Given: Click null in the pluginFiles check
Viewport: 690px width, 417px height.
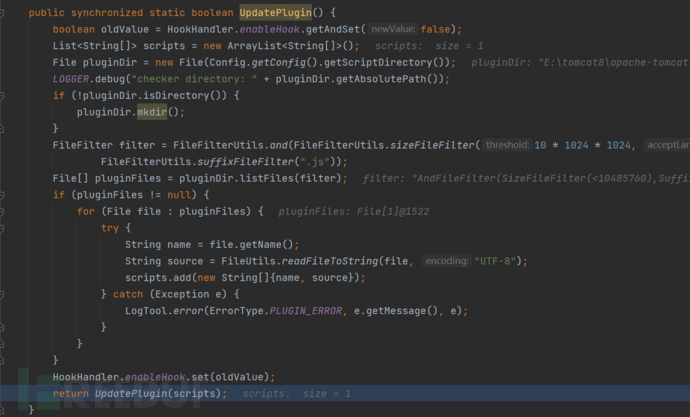Looking at the screenshot, I should tap(179, 195).
